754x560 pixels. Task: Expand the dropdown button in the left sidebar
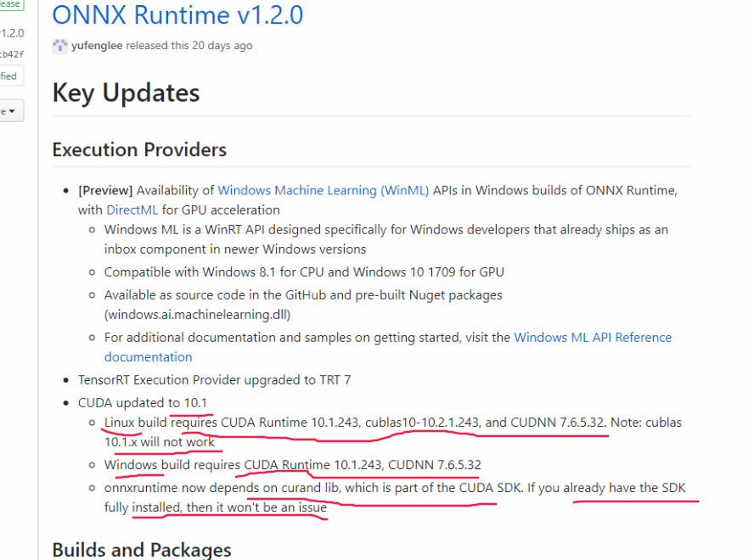point(11,110)
